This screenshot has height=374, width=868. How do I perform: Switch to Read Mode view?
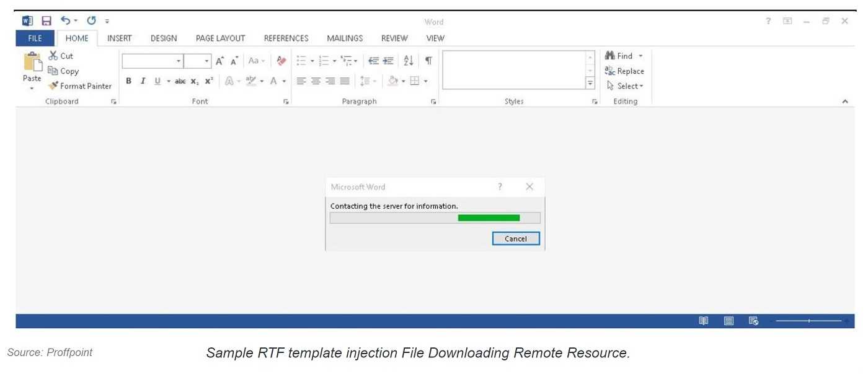(x=704, y=321)
